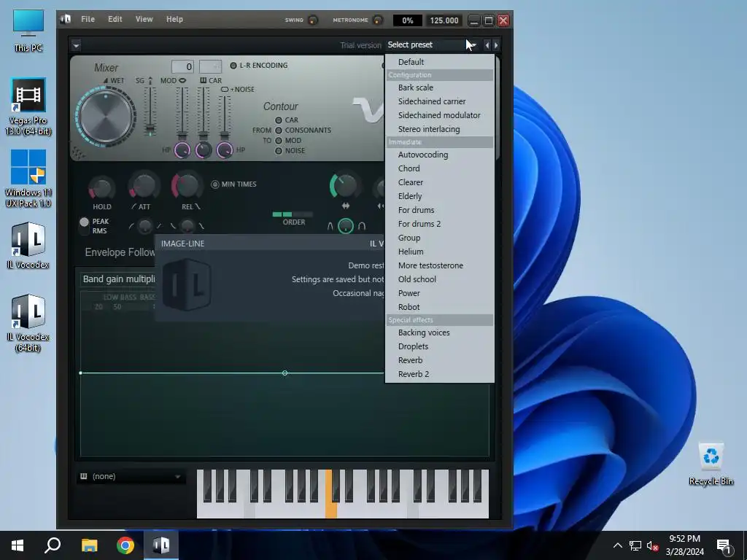The width and height of the screenshot is (747, 560).
Task: Click the tempo field showing 125.000
Action: 444,20
